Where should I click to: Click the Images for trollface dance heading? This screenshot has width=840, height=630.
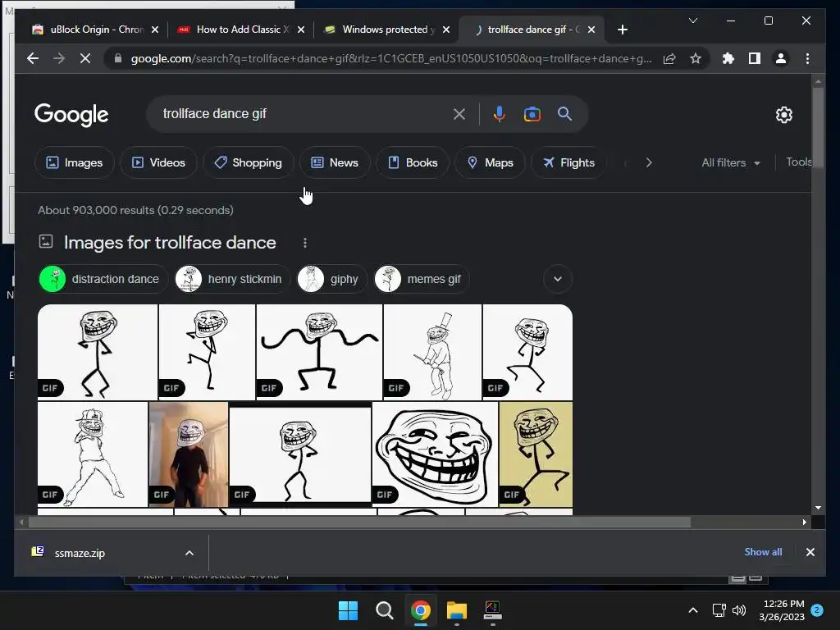170,243
